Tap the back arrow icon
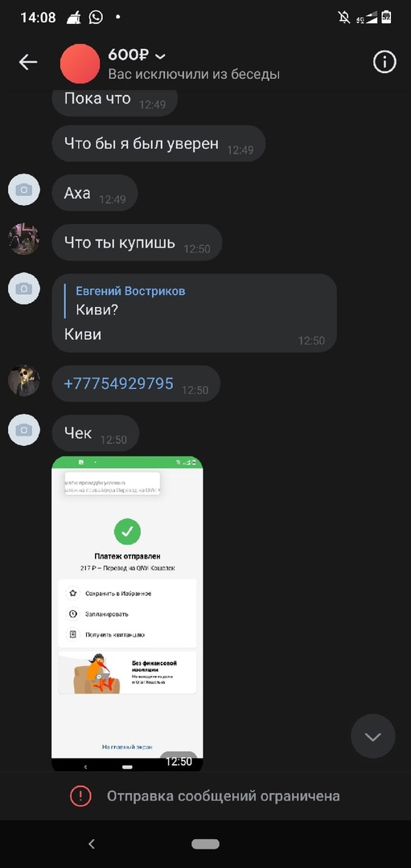The height and width of the screenshot is (868, 411). pyautogui.click(x=28, y=63)
